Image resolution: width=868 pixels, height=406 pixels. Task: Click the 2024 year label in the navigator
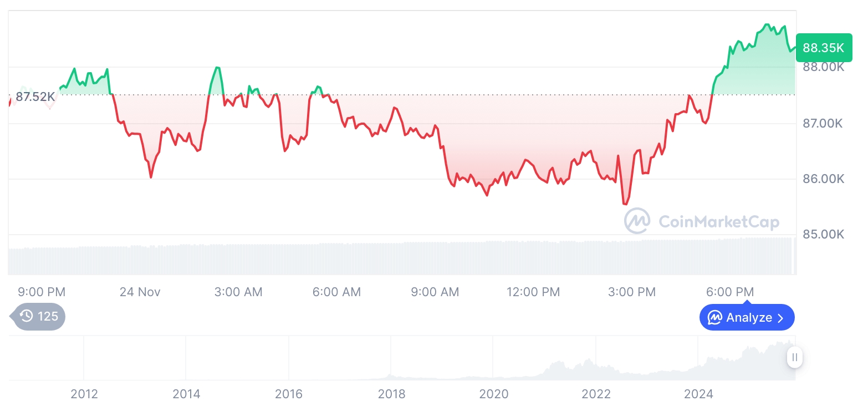[x=698, y=394]
